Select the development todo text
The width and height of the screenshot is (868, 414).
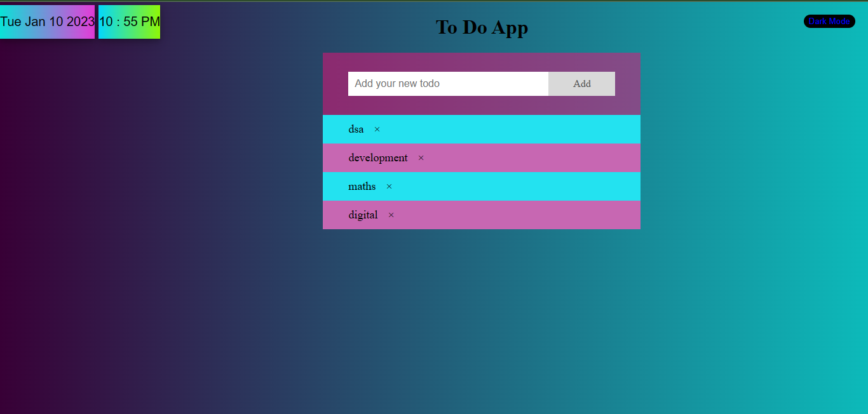(378, 158)
